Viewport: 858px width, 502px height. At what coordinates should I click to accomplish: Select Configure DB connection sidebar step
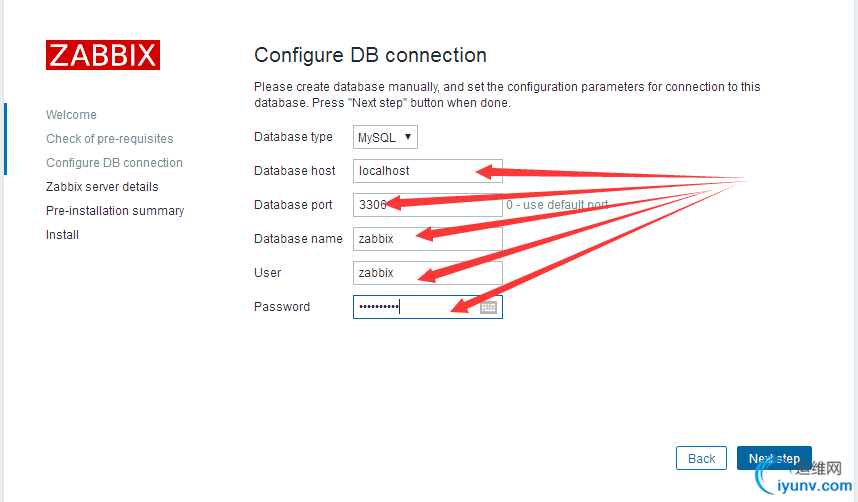pyautogui.click(x=114, y=163)
